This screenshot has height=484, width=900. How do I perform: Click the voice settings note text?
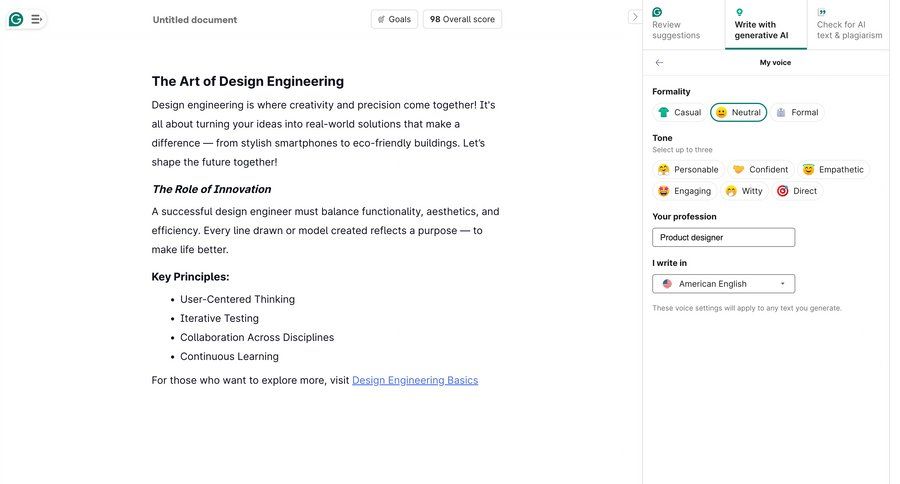click(x=747, y=308)
